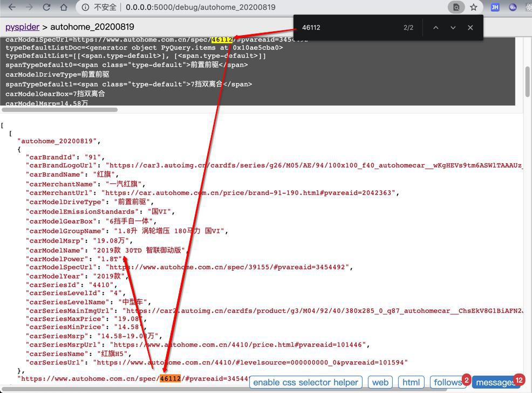This screenshot has width=532, height=393.
Task: Click the "carModelYear": "2019款" line
Action: tap(77, 276)
